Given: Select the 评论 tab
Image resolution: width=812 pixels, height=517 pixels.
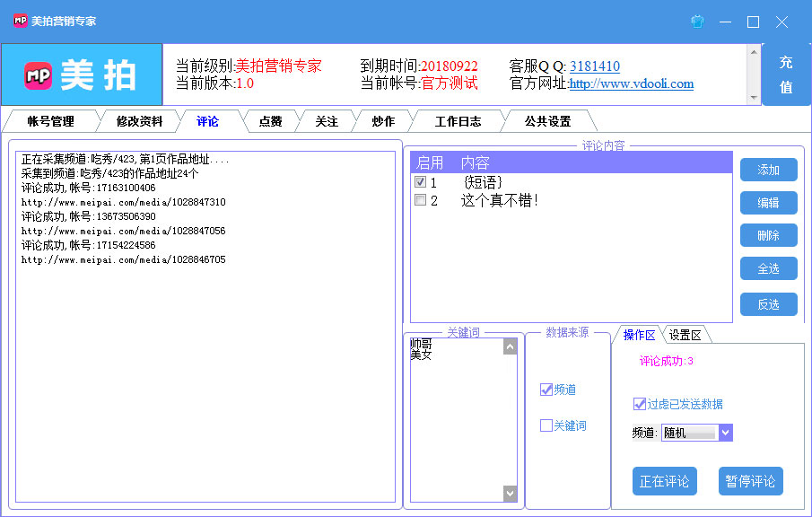Looking at the screenshot, I should pyautogui.click(x=207, y=121).
